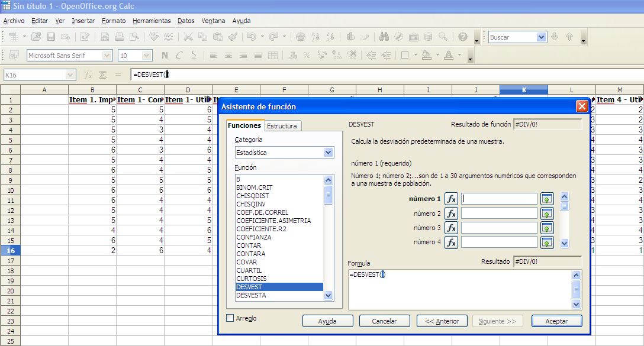Click the function list scrollbar down arrow

pos(328,295)
